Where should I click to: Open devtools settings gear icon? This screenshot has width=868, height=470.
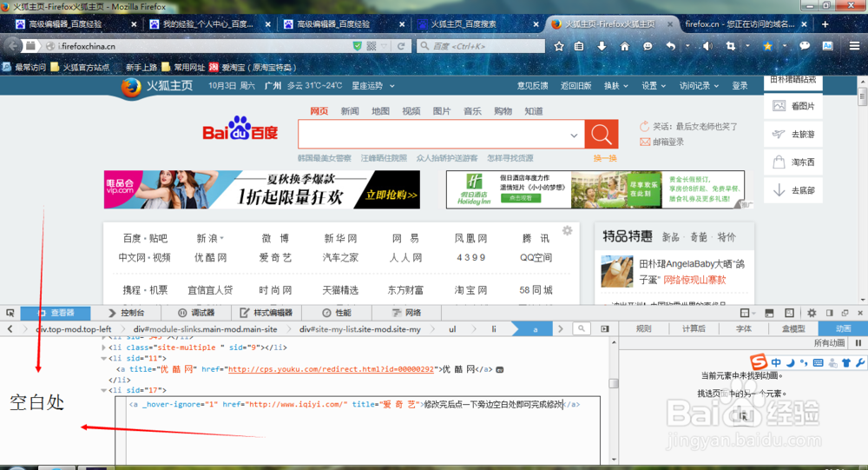click(812, 313)
